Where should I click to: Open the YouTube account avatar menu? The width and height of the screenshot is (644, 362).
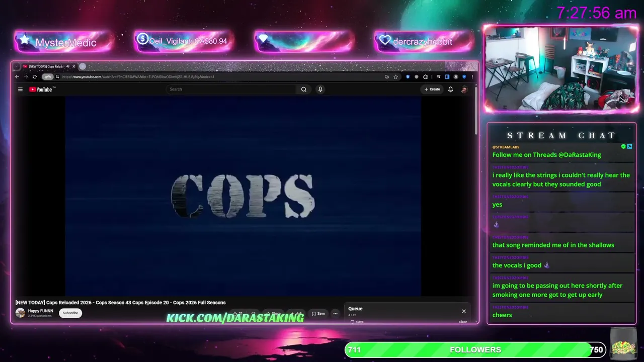coord(464,89)
